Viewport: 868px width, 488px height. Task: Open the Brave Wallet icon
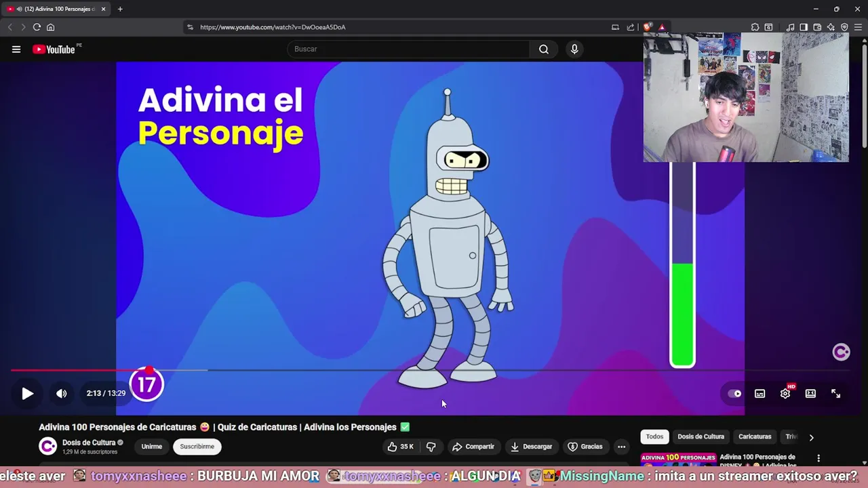817,27
